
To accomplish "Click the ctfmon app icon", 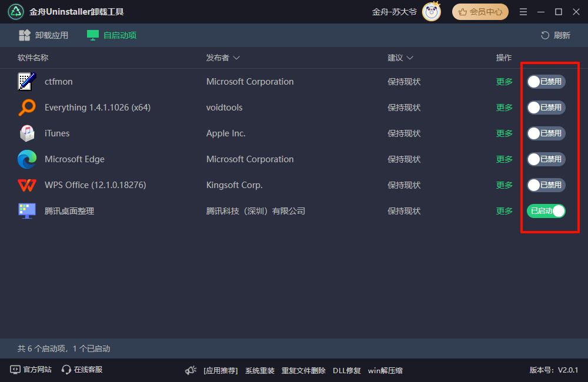I will pos(27,81).
